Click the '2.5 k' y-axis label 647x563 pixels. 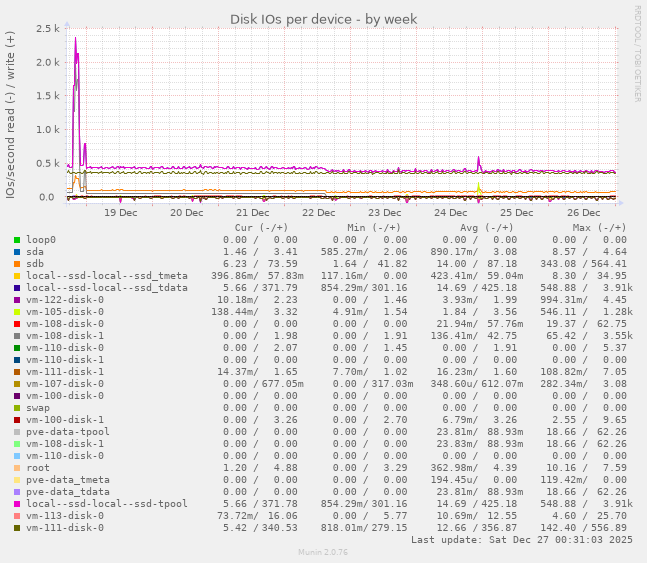[x=48, y=29]
